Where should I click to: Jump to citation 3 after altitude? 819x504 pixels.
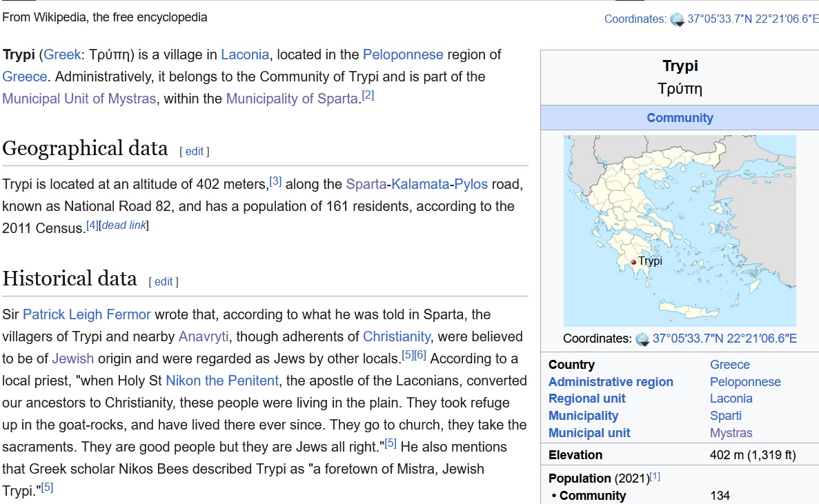(275, 181)
